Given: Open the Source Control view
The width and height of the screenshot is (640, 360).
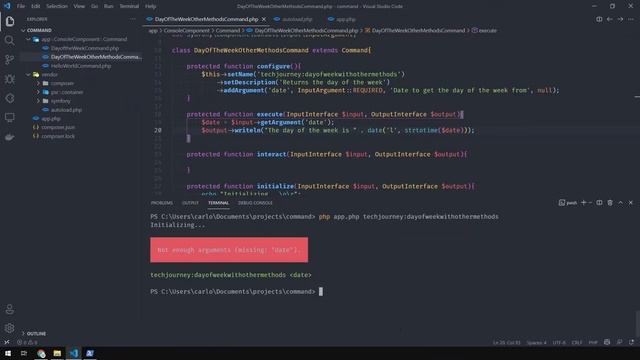Looking at the screenshot, I should coord(10,60).
